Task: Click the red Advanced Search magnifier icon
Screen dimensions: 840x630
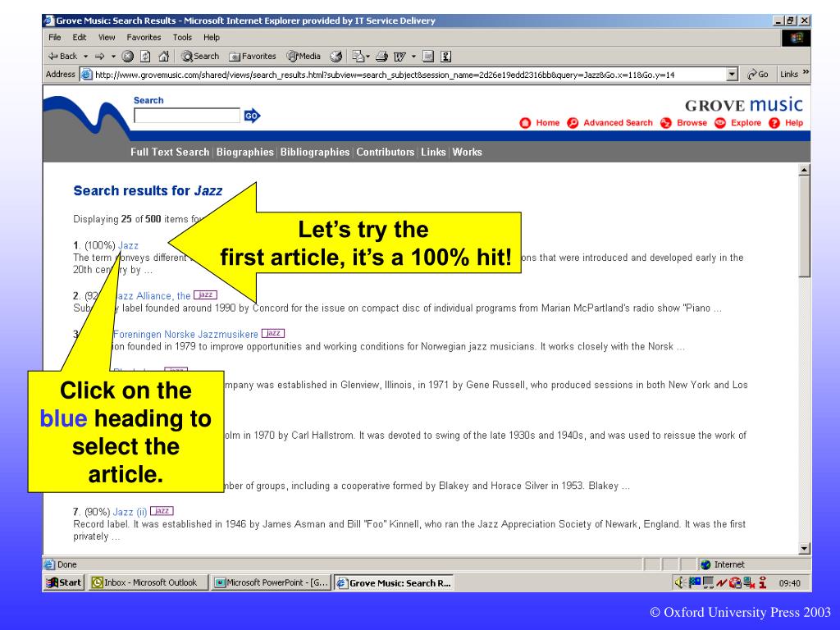Action: 573,123
